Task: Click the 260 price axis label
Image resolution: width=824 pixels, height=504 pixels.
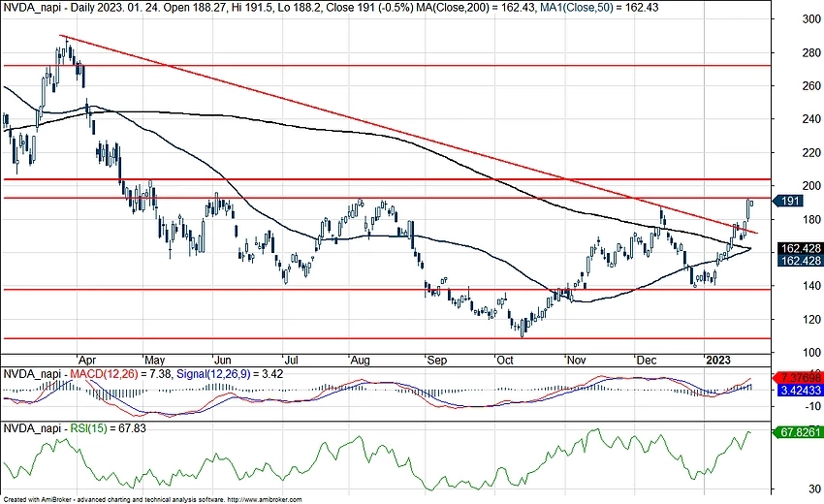Action: point(811,85)
